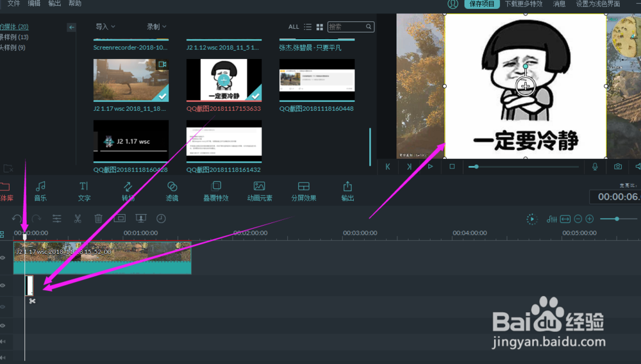This screenshot has width=641, height=364.
Task: Zoom out timeline with minus icon
Action: pos(578,219)
